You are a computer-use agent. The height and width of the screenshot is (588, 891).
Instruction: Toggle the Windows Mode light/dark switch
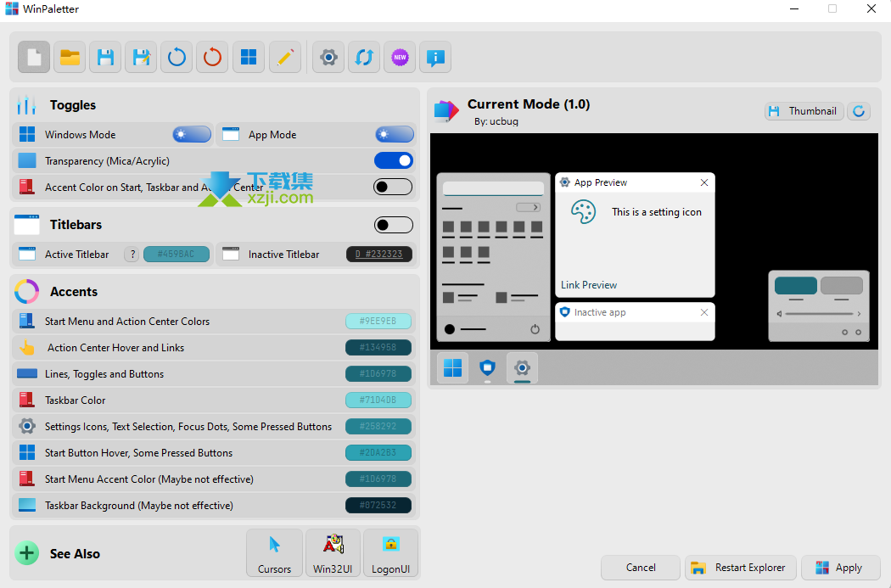192,135
